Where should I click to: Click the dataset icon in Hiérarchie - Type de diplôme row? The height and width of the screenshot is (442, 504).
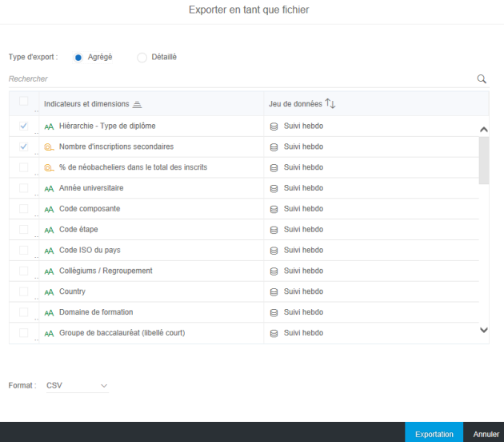(x=274, y=127)
